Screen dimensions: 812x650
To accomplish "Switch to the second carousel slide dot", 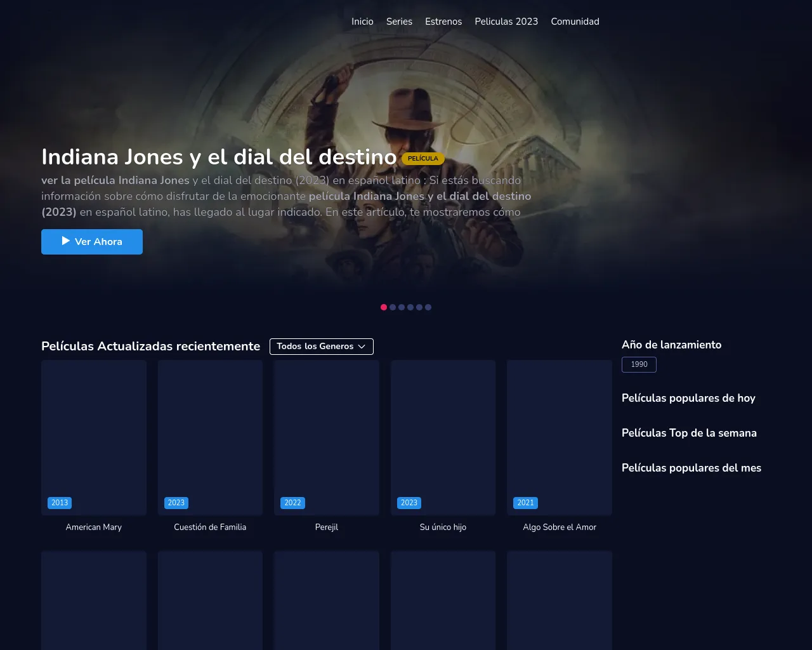I will coord(393,307).
